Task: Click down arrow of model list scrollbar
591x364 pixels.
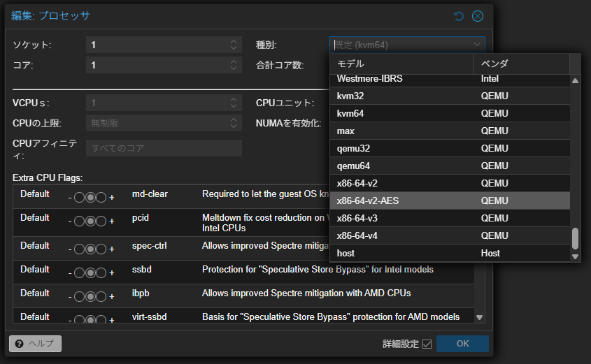Action: pos(575,256)
